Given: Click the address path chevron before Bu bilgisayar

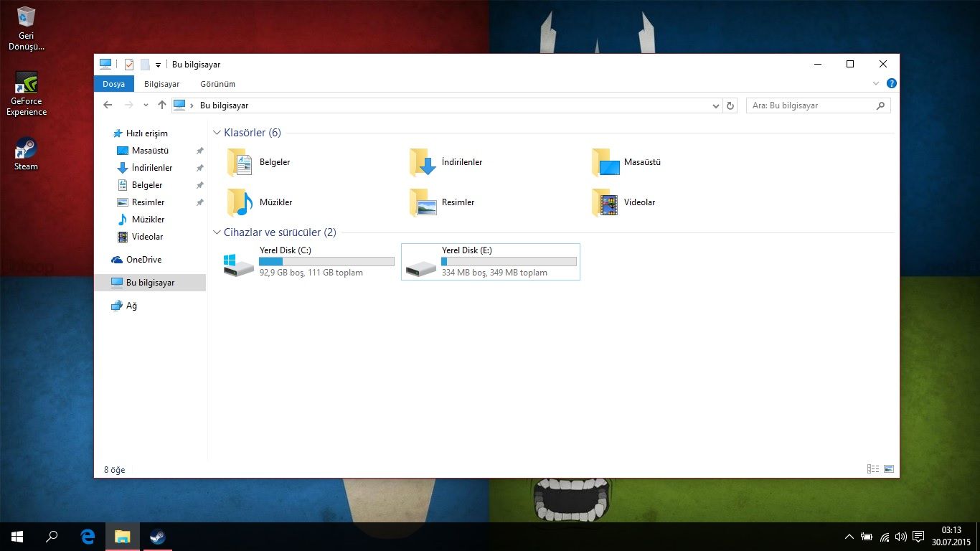Looking at the screenshot, I should tap(192, 105).
